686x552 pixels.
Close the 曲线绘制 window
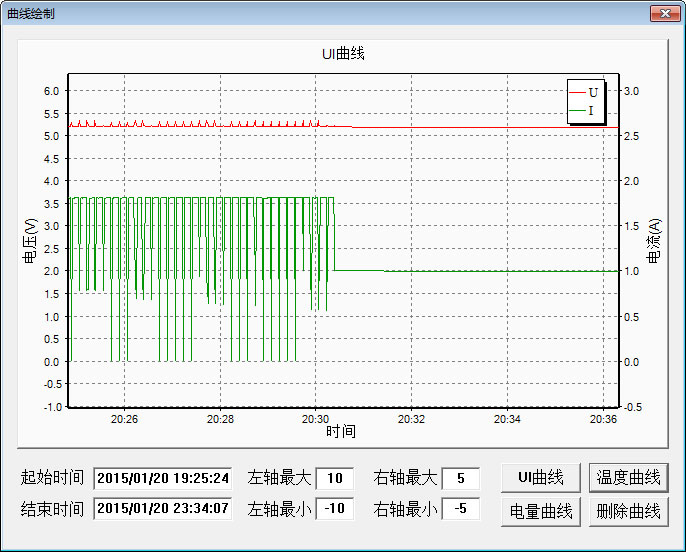665,13
